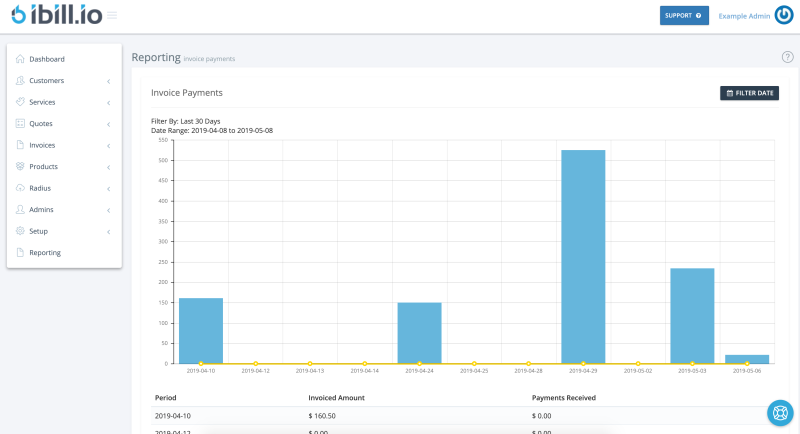Viewport: 800px width, 434px height.
Task: Click the Radius cloud icon
Action: [20, 188]
